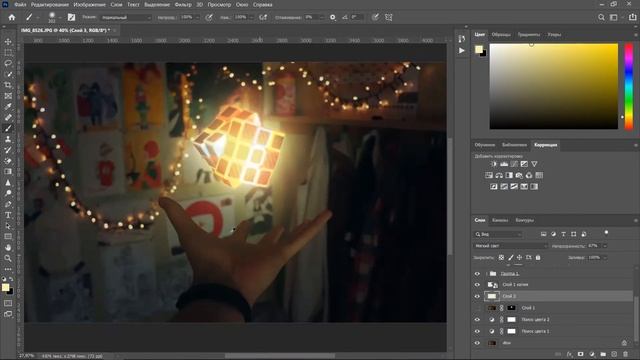Click the foreground color swatch in Color panel
The width and height of the screenshot is (640, 360).
click(479, 49)
